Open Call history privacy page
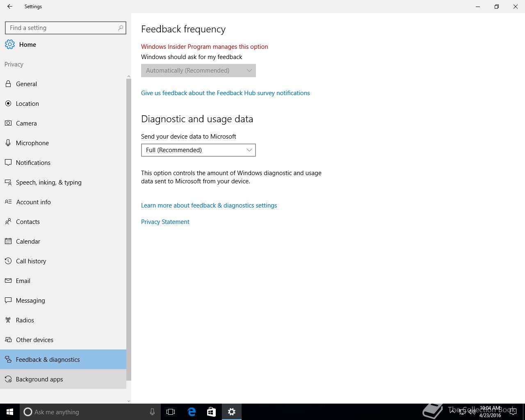This screenshot has height=420, width=525. [63, 261]
